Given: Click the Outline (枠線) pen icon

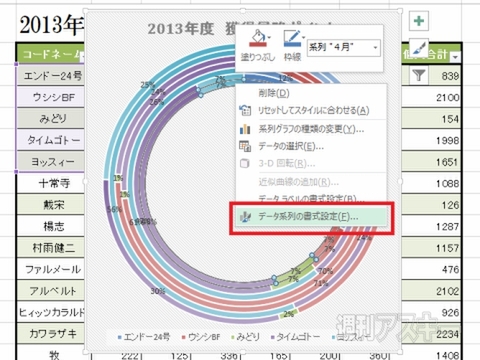Looking at the screenshot, I should tap(292, 39).
